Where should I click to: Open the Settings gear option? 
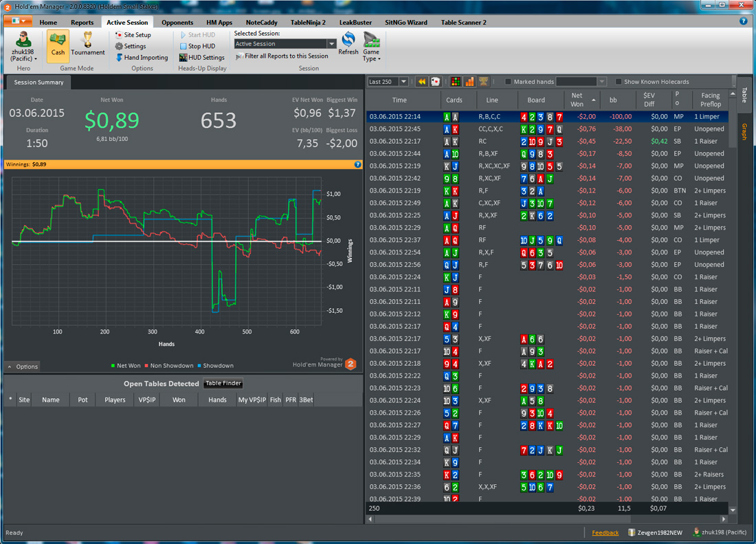[x=131, y=46]
